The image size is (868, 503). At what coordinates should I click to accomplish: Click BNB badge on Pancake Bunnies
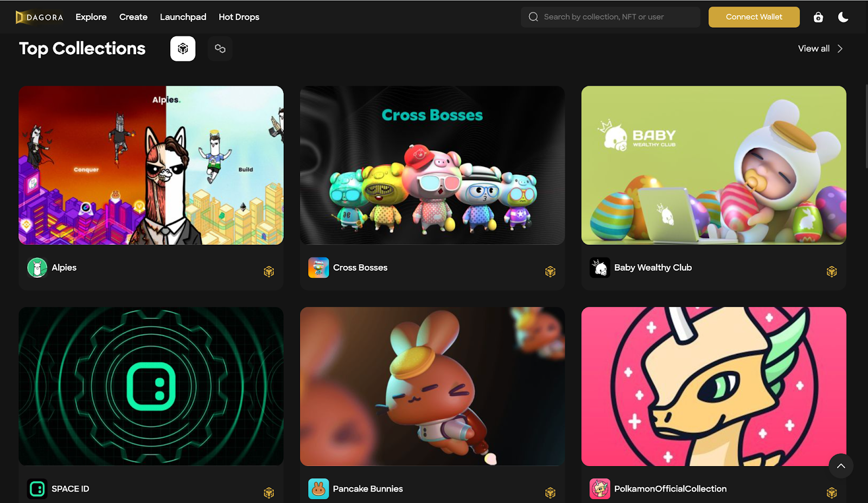(x=550, y=493)
